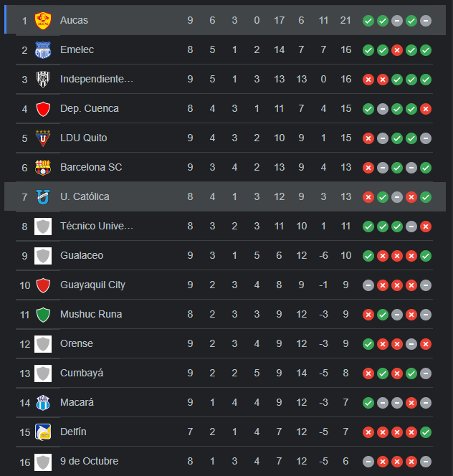The width and height of the screenshot is (453, 476).
Task: Open the Gualaceo team link
Action: point(82,256)
